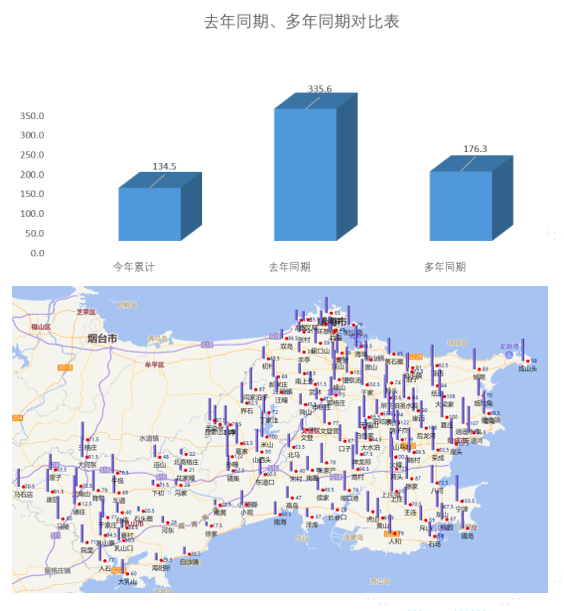
Task: Select the 335.6 data label
Action: pyautogui.click(x=320, y=89)
